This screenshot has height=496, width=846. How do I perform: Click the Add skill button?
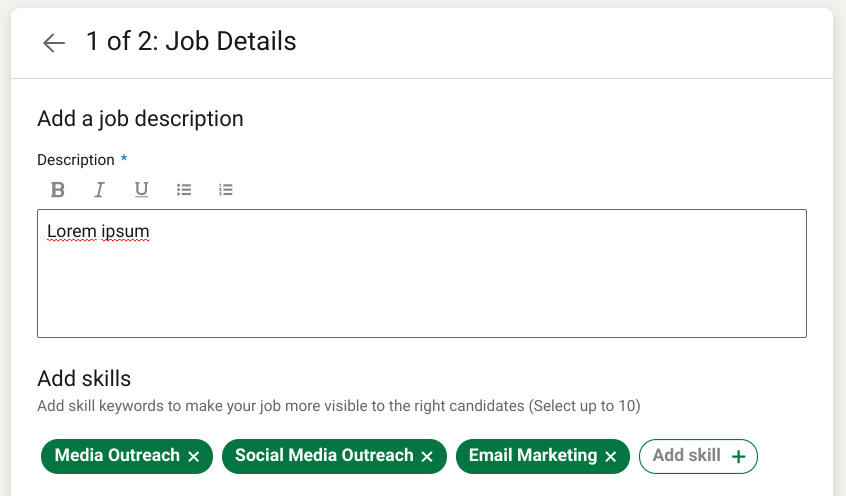[698, 456]
